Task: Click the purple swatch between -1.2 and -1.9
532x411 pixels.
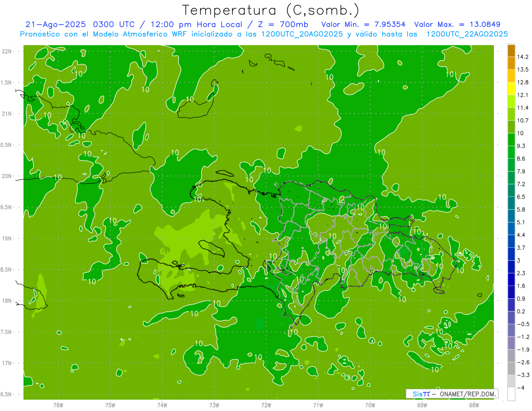Action: tap(511, 343)
